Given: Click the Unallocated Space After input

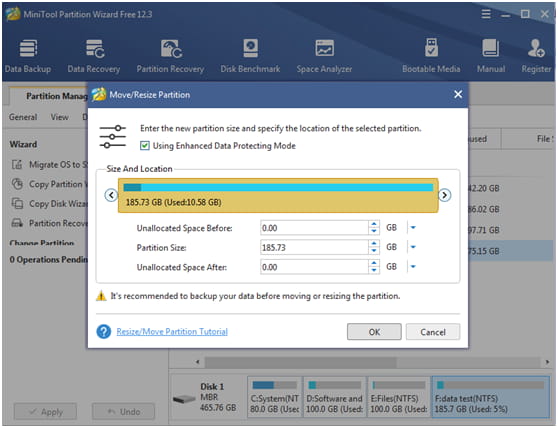Looking at the screenshot, I should 315,267.
